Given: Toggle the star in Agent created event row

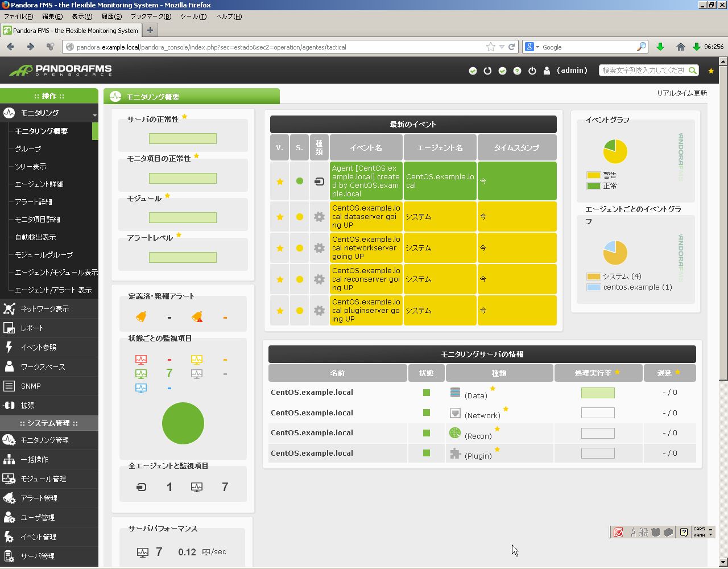Looking at the screenshot, I should pyautogui.click(x=280, y=182).
